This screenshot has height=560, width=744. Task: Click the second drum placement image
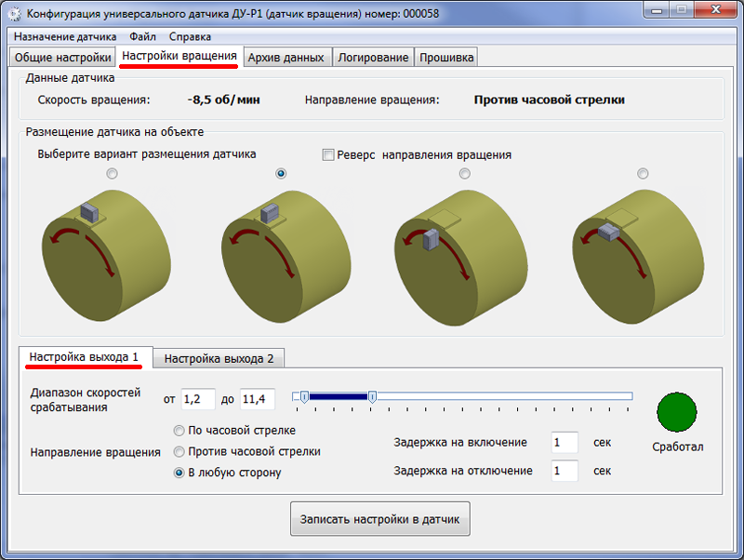tap(286, 256)
